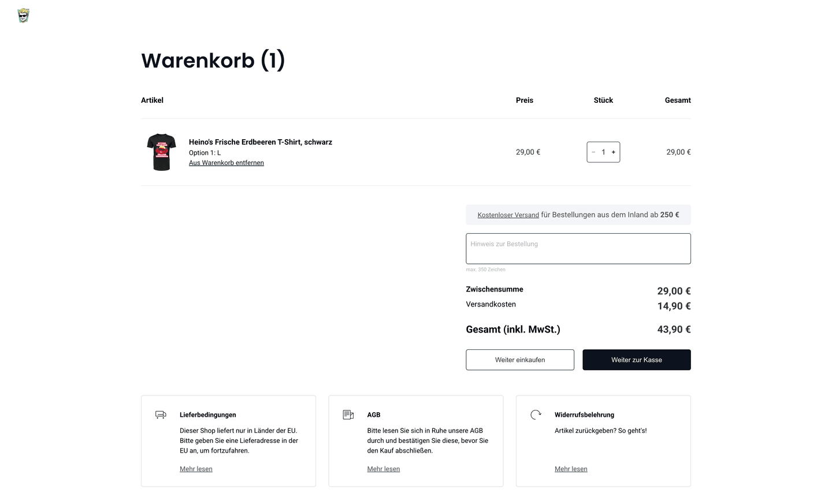
Task: Click the Heino logo in the header
Action: pos(24,16)
